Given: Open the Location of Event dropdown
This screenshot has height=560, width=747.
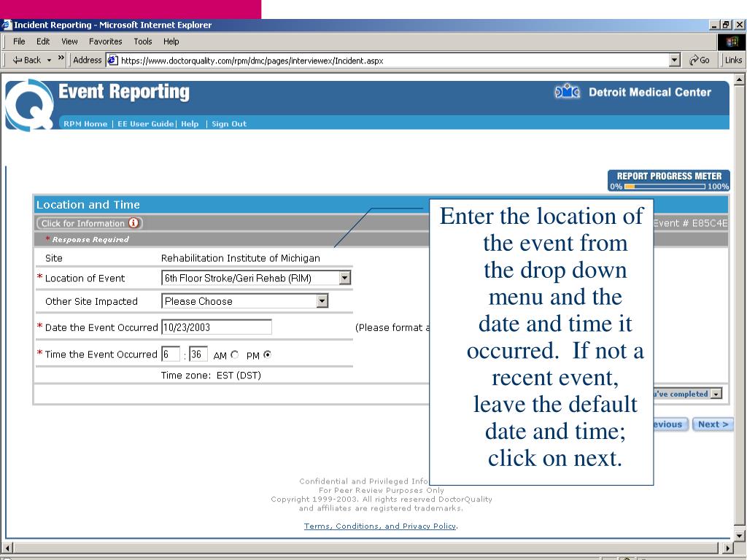Looking at the screenshot, I should tap(256, 278).
